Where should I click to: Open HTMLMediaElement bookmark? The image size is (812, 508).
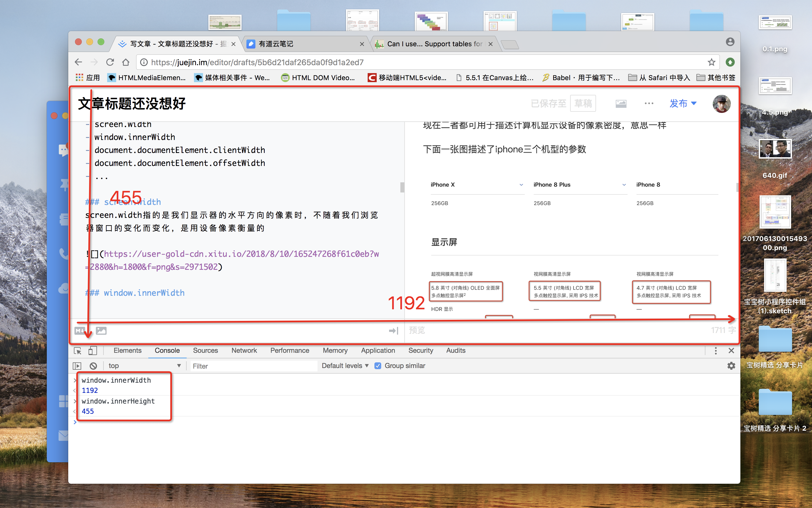pyautogui.click(x=146, y=78)
